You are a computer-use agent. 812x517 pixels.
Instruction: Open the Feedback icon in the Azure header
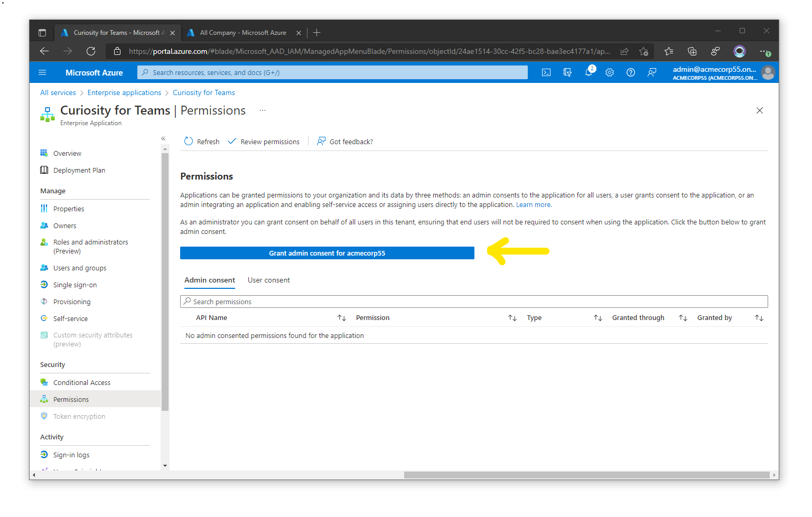[652, 72]
